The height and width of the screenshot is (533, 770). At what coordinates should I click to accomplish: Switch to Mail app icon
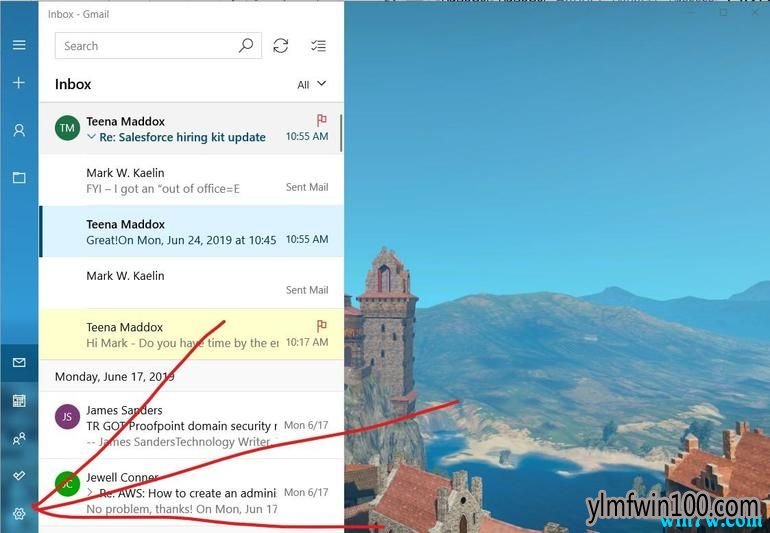click(x=19, y=363)
